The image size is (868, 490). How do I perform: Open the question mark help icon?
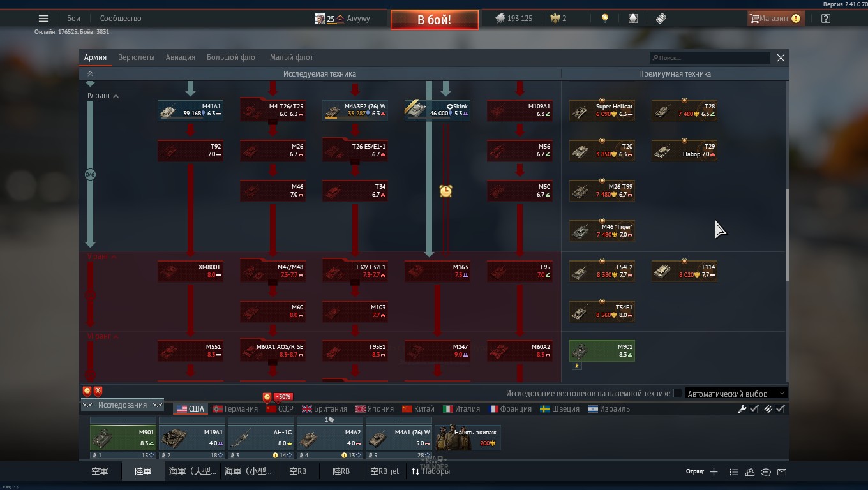(x=826, y=19)
